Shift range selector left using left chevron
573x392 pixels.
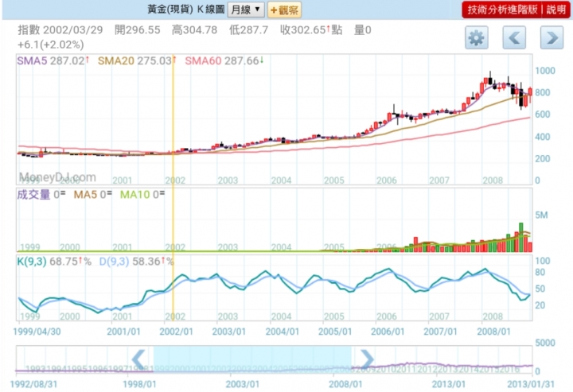(x=139, y=359)
